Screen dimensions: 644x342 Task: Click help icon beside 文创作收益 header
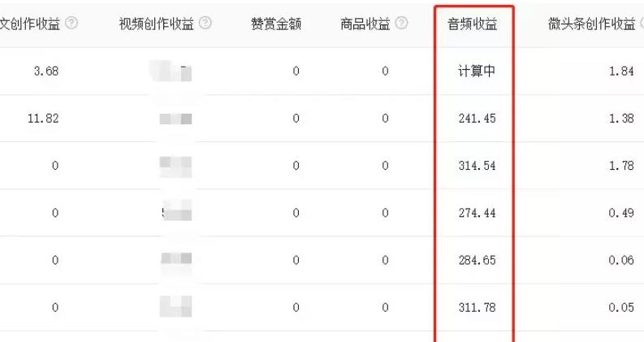(x=71, y=23)
